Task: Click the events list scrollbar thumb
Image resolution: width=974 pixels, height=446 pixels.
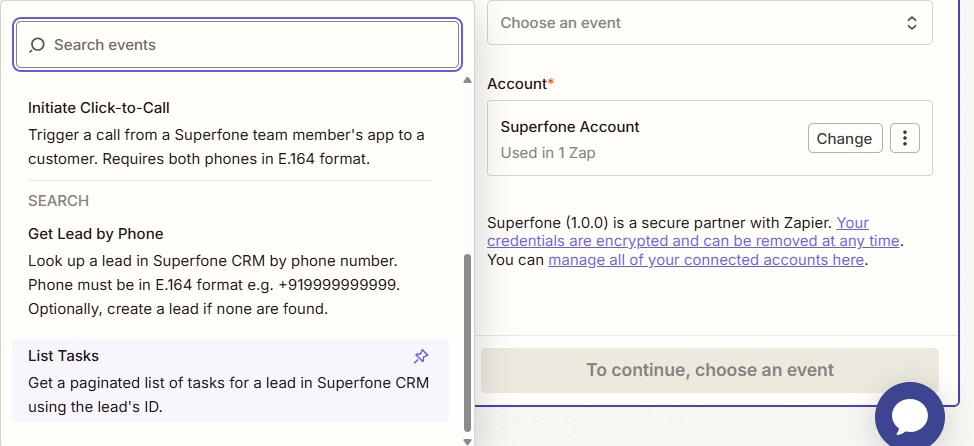Action: [x=467, y=343]
